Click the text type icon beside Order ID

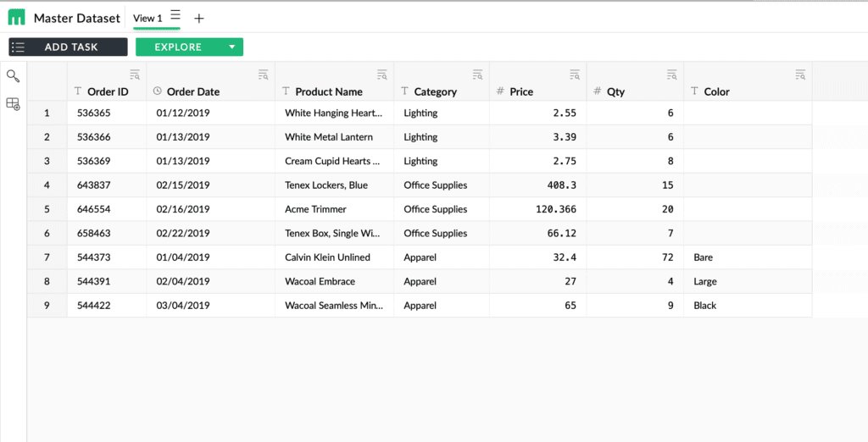click(x=78, y=91)
